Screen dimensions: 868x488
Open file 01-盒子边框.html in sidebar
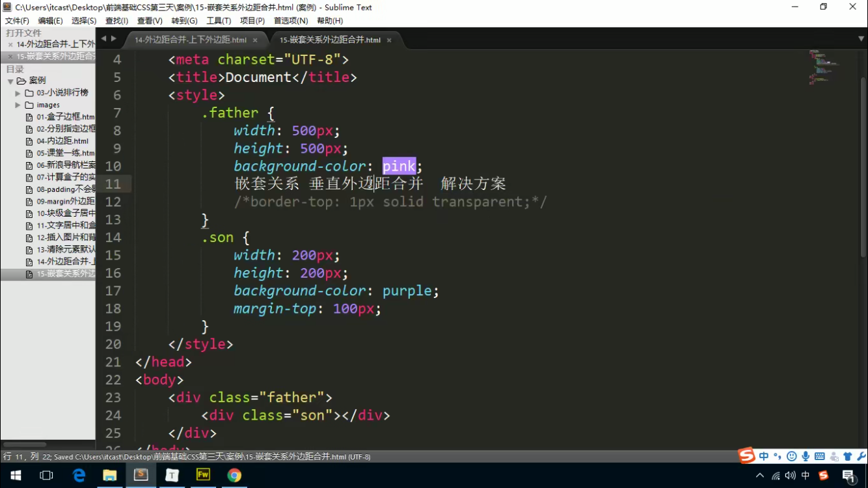tap(65, 117)
